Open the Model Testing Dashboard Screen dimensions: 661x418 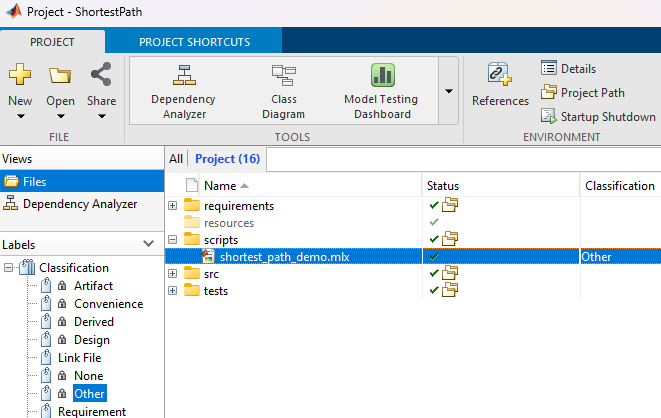click(x=381, y=76)
